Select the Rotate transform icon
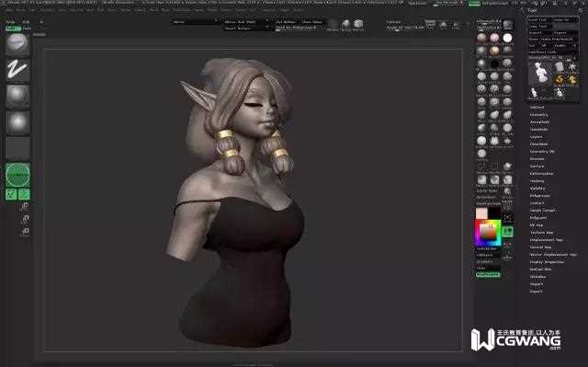The height and width of the screenshot is (367, 588). 26,231
